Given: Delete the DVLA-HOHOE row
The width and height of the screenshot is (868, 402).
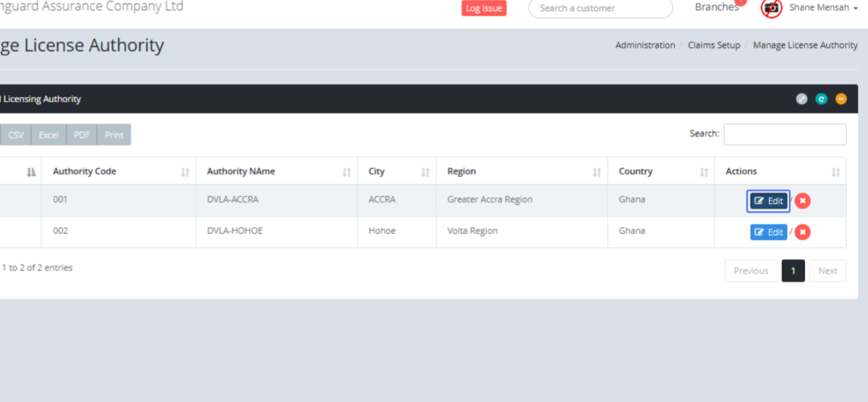Looking at the screenshot, I should (802, 232).
